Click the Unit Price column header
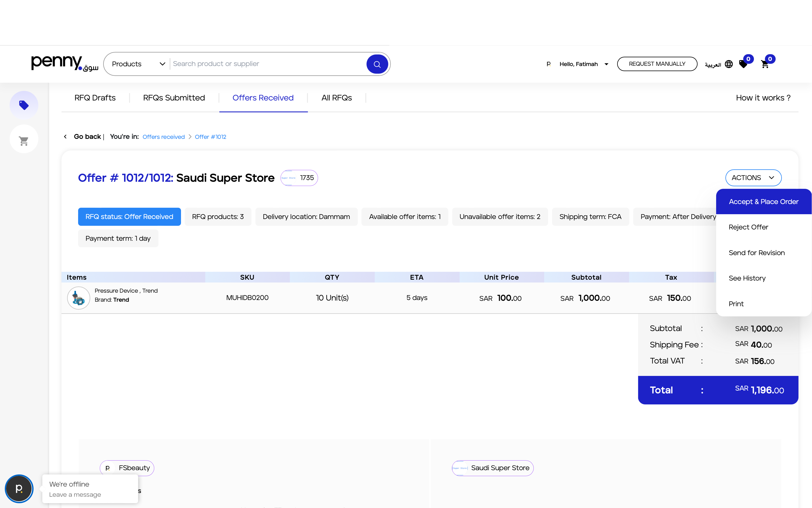 pyautogui.click(x=501, y=277)
